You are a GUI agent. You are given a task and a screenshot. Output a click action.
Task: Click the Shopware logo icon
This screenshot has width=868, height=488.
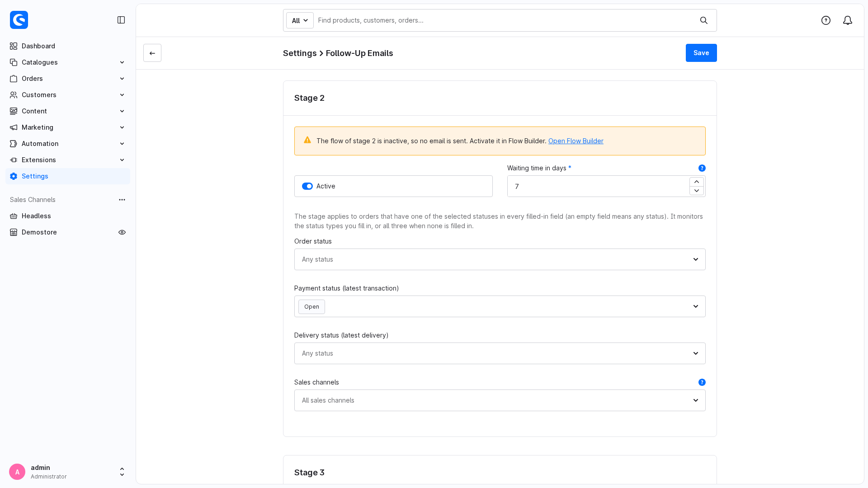pos(19,20)
